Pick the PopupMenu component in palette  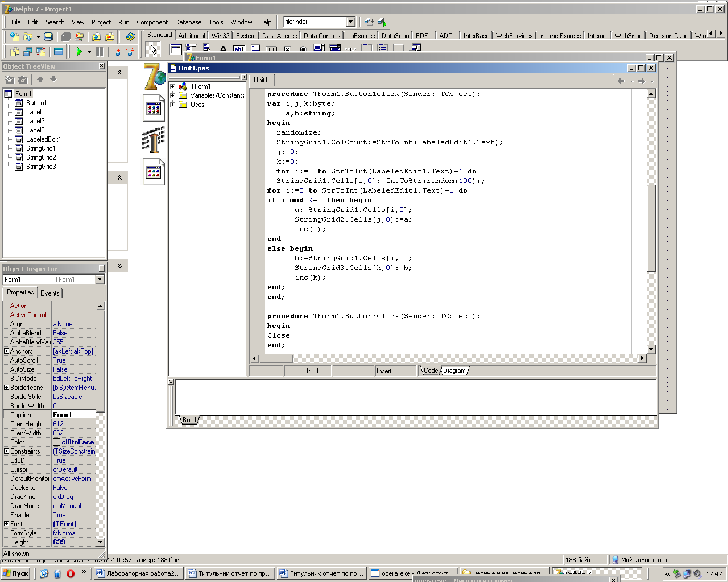[x=206, y=48]
